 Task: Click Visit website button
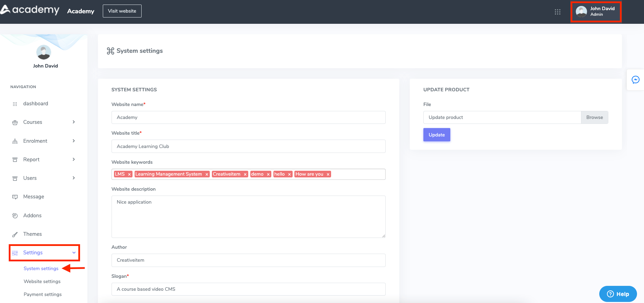click(122, 11)
